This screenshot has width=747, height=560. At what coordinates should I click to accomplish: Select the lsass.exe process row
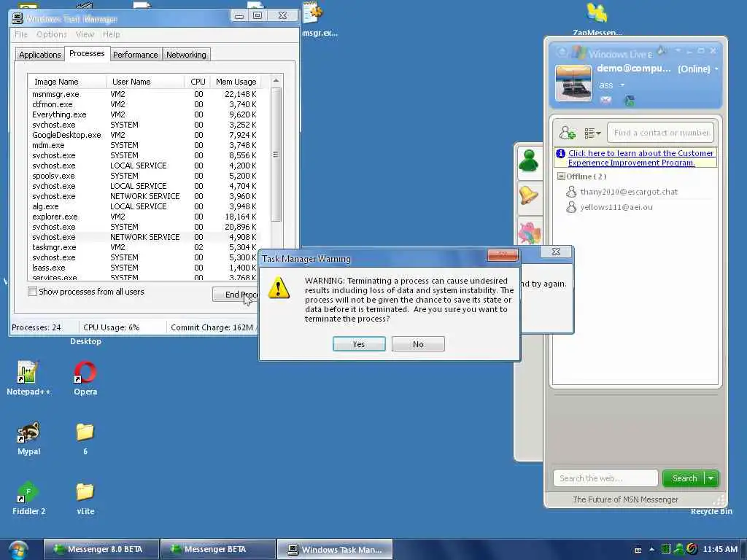144,268
